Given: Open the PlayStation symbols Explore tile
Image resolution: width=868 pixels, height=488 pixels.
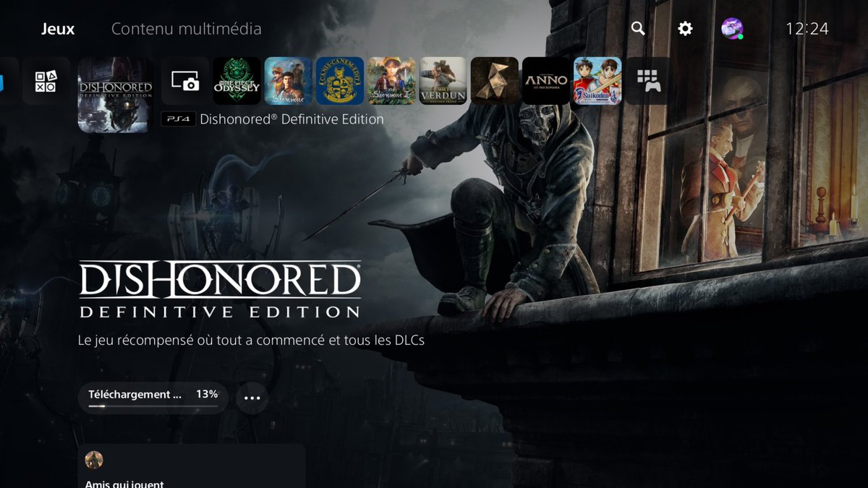Looking at the screenshot, I should point(46,81).
